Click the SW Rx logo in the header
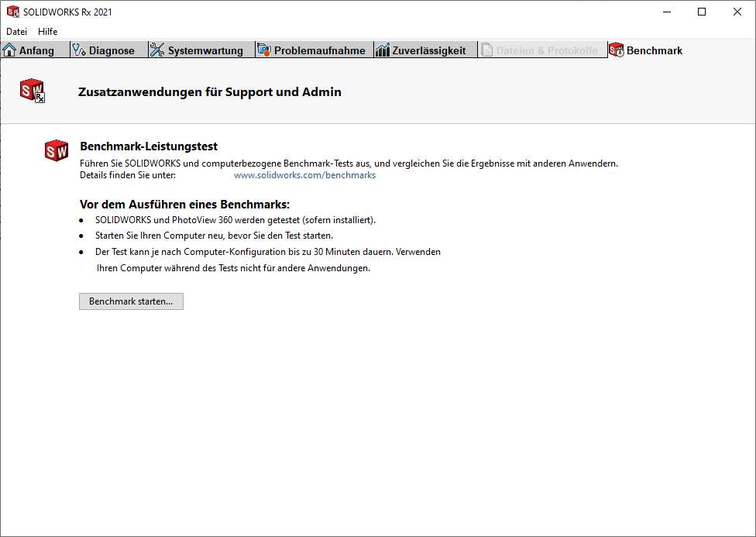The height and width of the screenshot is (537, 756). (33, 91)
